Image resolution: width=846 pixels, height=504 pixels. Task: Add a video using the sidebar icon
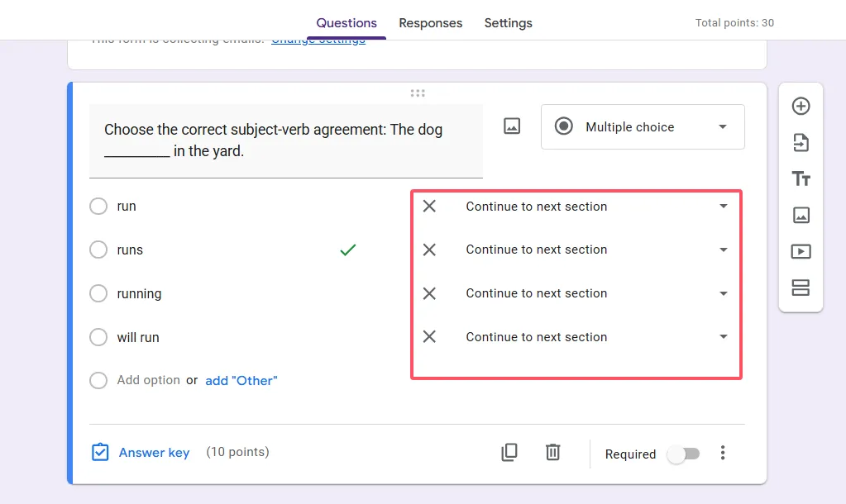point(801,252)
